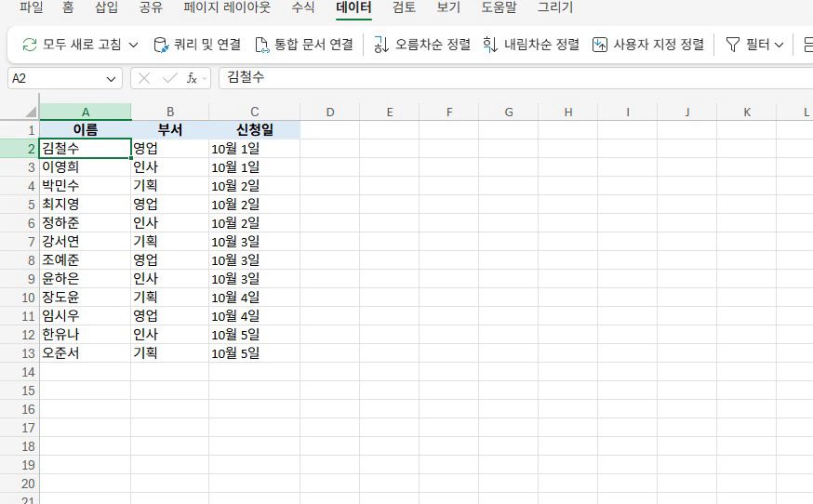Select row 7 header
Viewport: 813px width, 504px height.
[x=20, y=242]
